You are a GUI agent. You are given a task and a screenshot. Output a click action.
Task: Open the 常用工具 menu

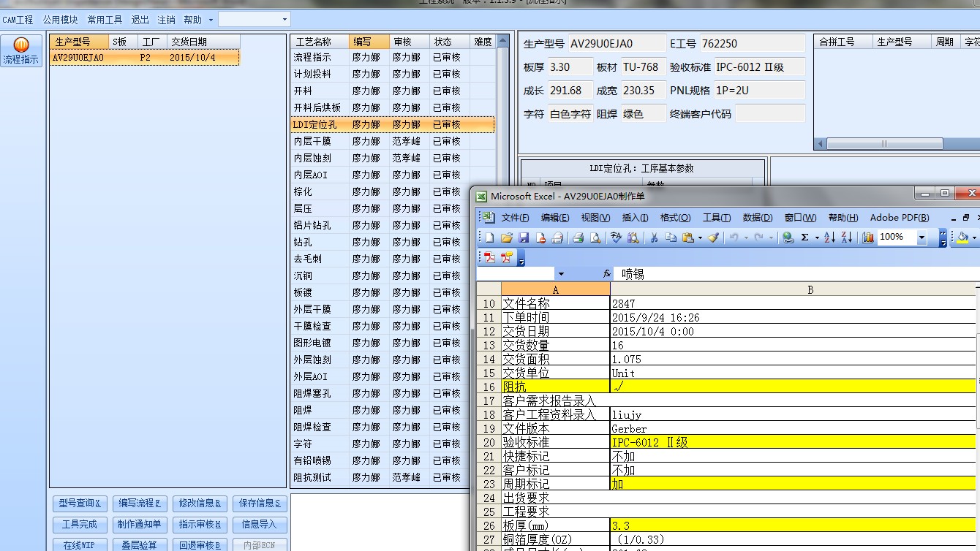(x=105, y=20)
